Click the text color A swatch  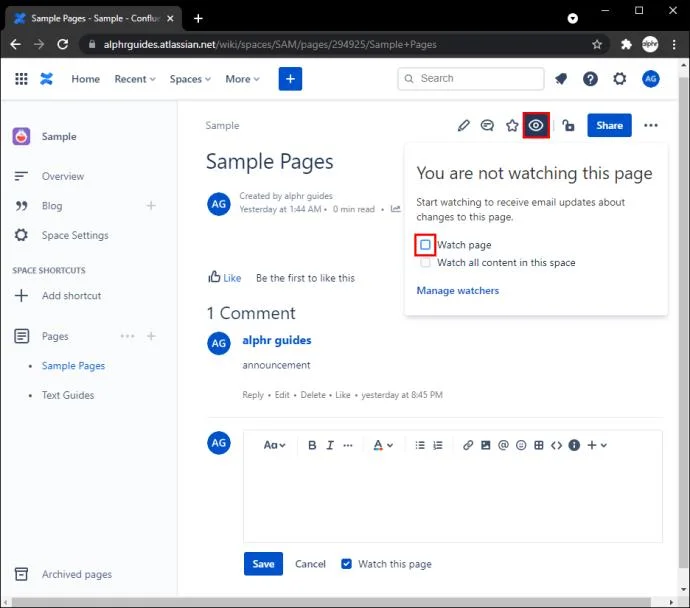click(x=378, y=445)
